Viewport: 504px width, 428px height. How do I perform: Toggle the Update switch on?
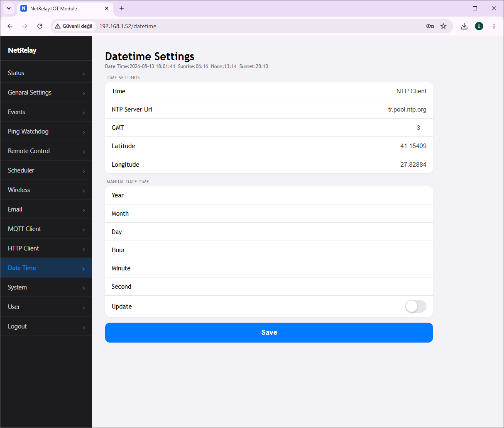[x=416, y=306]
